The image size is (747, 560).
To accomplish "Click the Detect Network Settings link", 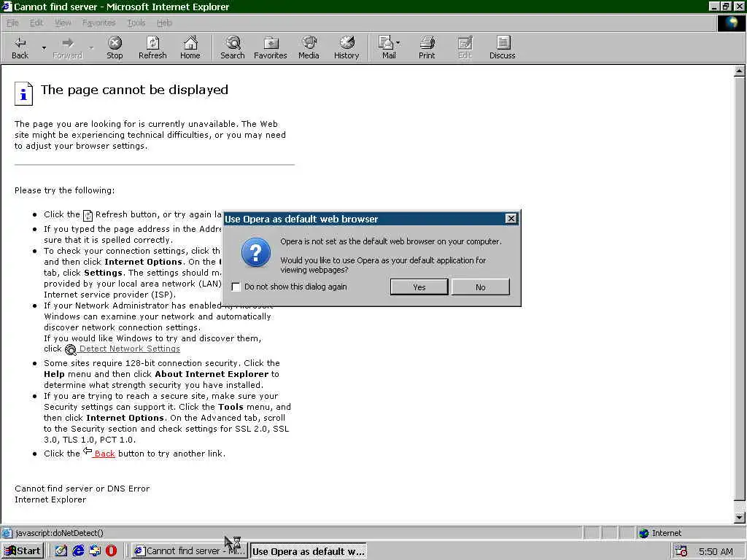I will pos(130,349).
